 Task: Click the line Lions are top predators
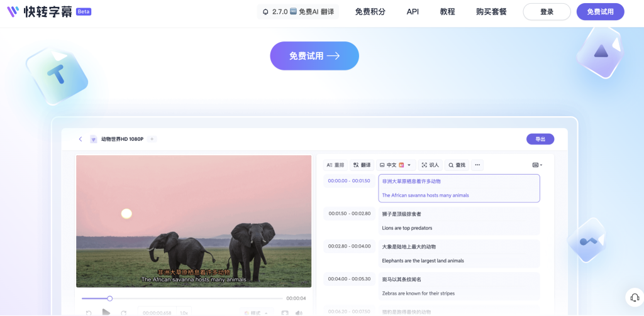tap(407, 228)
